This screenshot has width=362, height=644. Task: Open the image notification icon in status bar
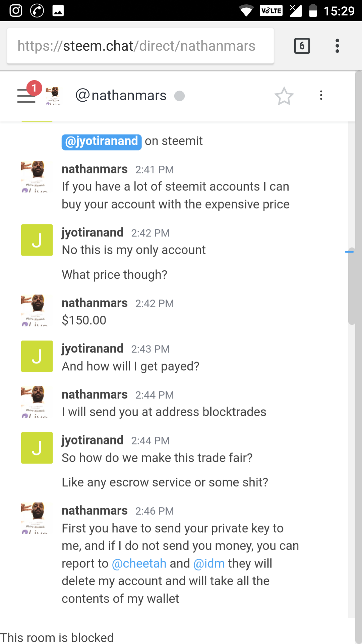58,11
